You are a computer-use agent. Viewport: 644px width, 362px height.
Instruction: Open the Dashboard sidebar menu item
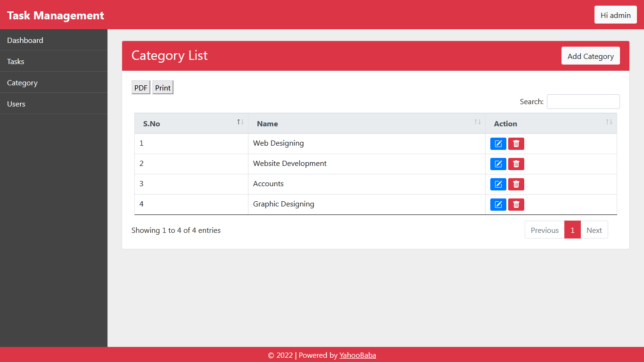coord(25,40)
